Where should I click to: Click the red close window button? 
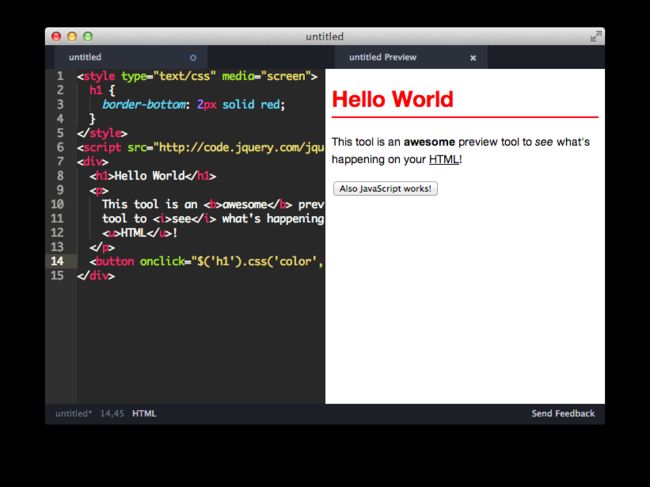click(x=56, y=36)
